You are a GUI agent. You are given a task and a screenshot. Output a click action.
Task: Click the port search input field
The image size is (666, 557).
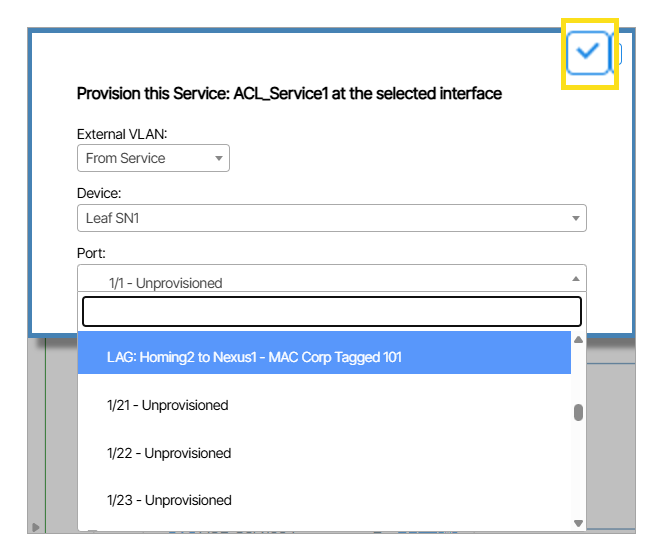(331, 312)
